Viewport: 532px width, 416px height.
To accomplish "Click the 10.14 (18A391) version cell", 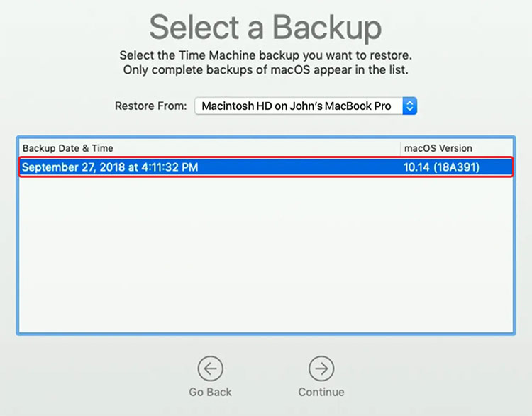I will coord(441,167).
